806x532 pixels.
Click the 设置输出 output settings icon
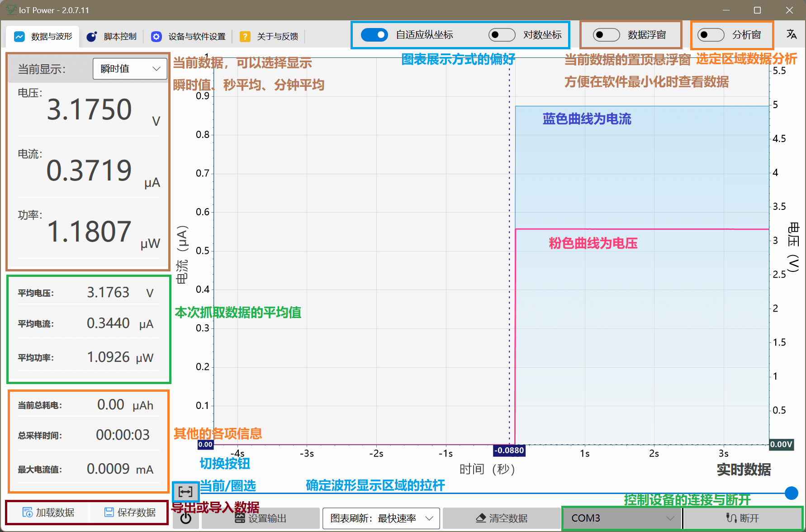tap(240, 518)
